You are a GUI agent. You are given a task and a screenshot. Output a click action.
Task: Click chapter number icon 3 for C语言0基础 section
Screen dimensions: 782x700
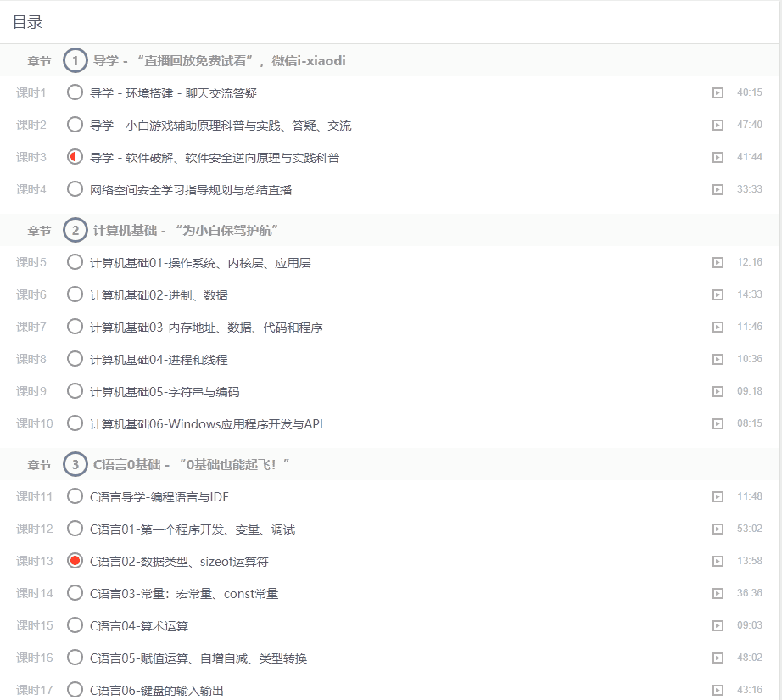coord(74,463)
